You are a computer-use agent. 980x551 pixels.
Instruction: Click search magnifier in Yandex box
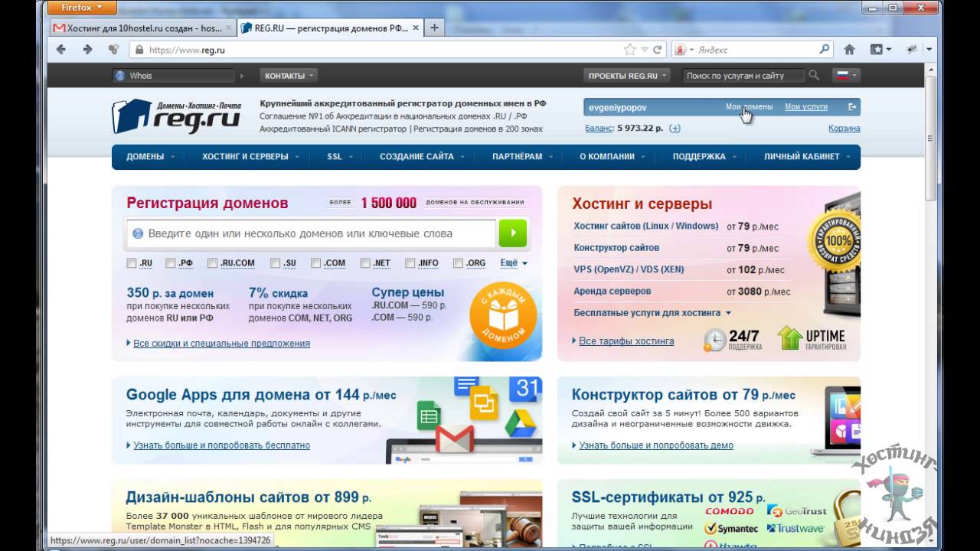click(x=824, y=50)
